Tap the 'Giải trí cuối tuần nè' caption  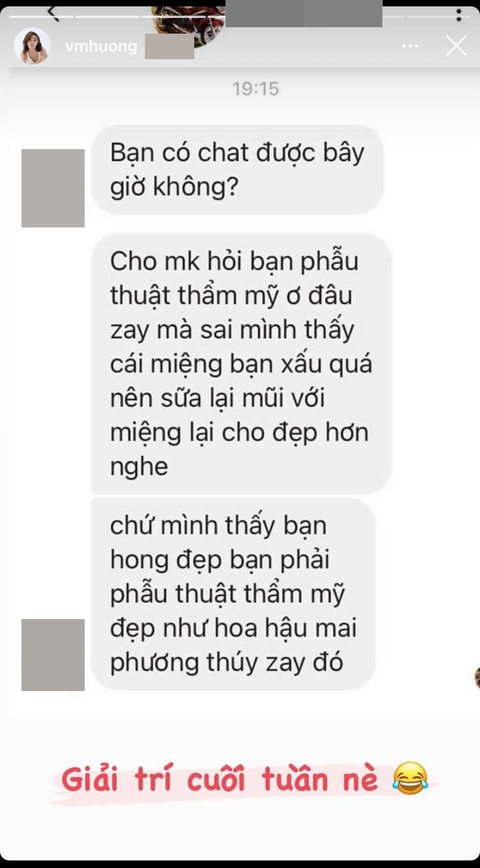coord(219,779)
